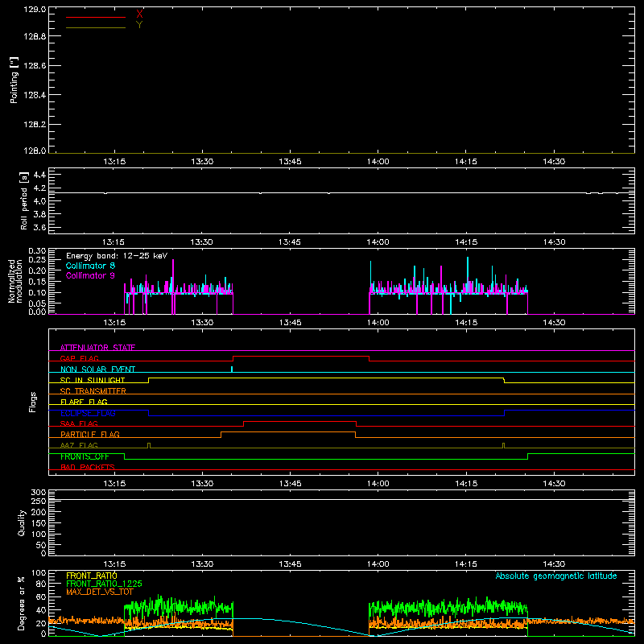Click the 128.4 value on Pointing axis
The width and height of the screenshot is (644, 644).
[35, 95]
